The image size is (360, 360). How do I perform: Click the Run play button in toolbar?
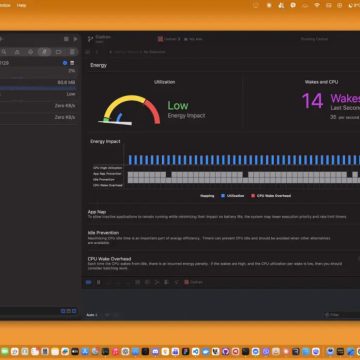click(x=75, y=39)
